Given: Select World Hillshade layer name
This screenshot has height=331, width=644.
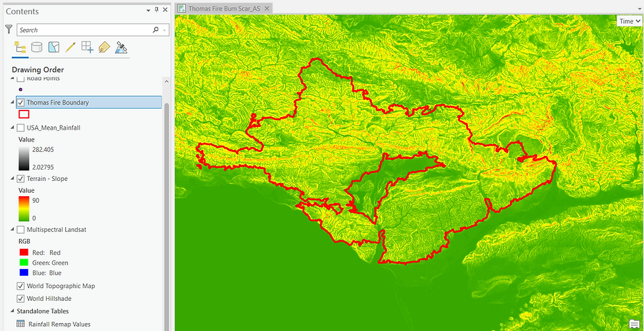Looking at the screenshot, I should [x=49, y=299].
